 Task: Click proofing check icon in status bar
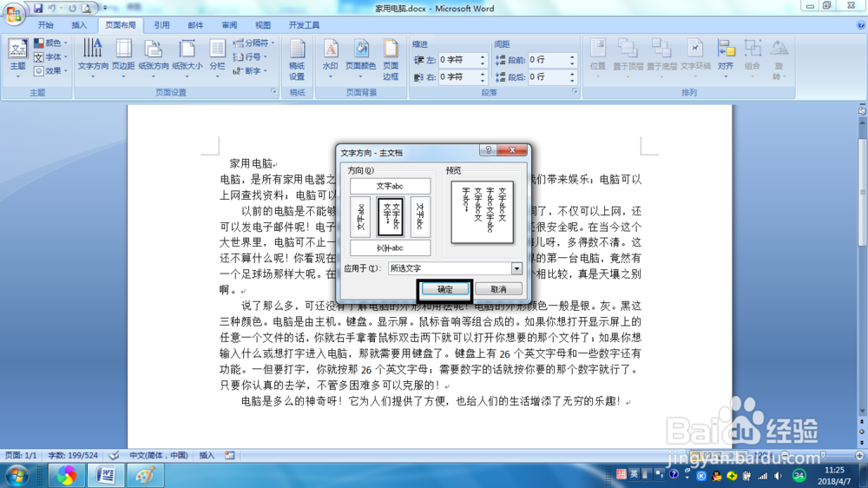[114, 455]
